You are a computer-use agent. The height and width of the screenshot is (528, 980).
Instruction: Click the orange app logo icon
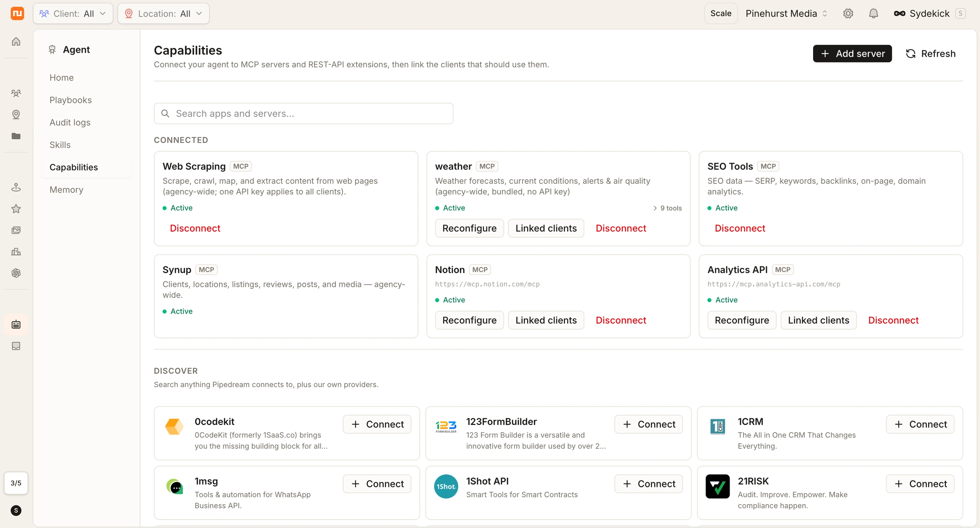[17, 13]
